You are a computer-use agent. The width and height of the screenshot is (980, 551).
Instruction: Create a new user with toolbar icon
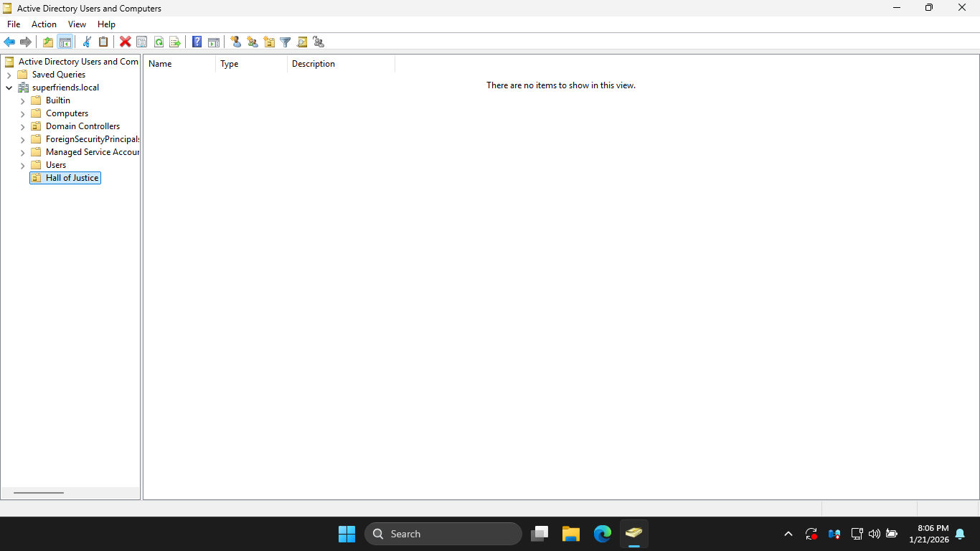pyautogui.click(x=235, y=42)
